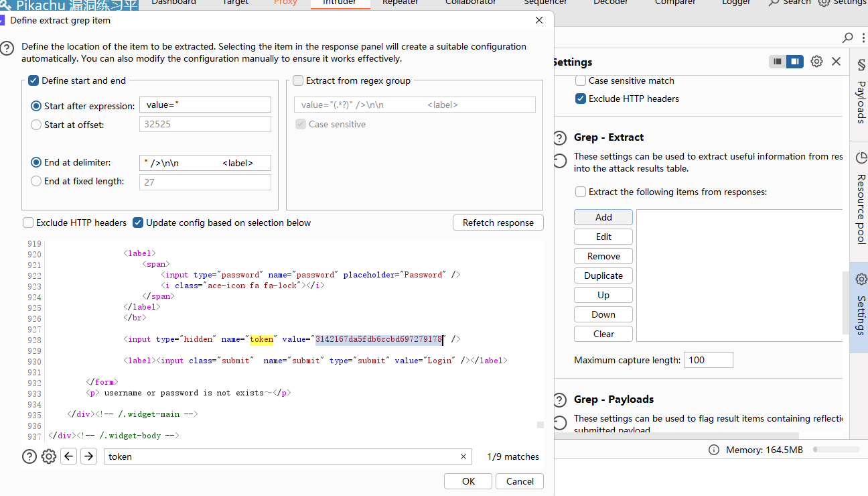Select End at fixed length radio button
The width and height of the screenshot is (868, 496).
[36, 181]
